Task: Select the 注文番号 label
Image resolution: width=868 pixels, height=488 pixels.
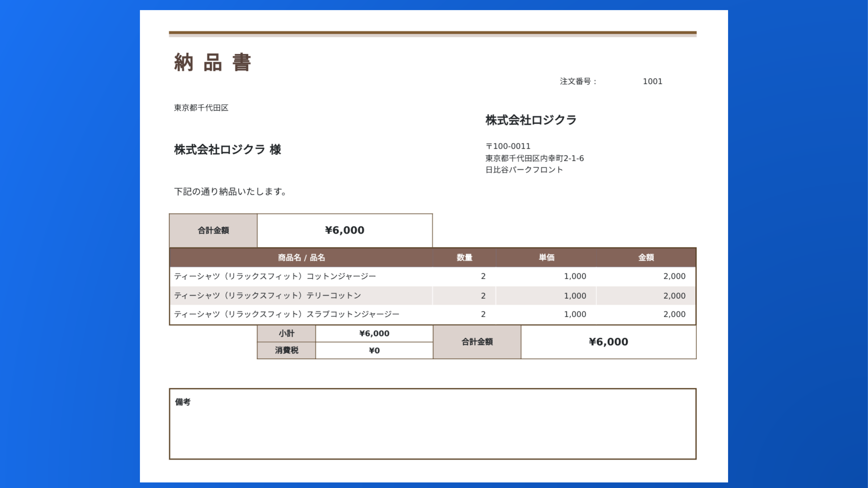Action: [x=578, y=82]
